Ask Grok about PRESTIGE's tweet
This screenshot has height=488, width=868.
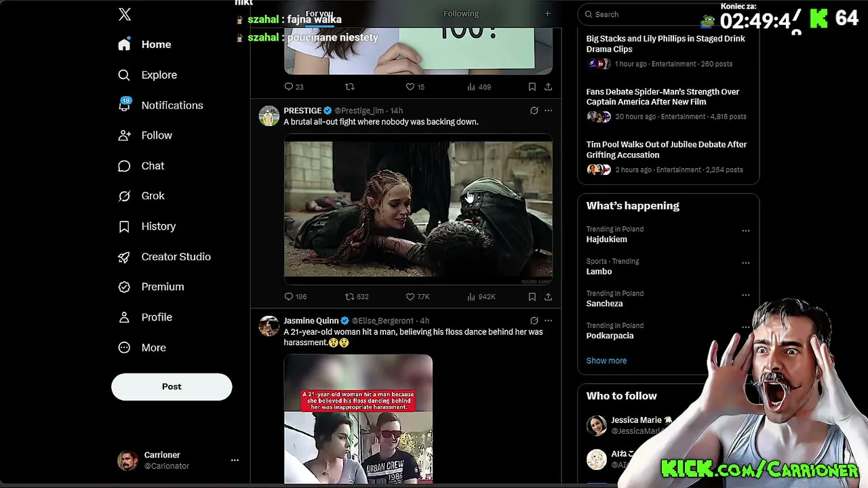pos(534,110)
